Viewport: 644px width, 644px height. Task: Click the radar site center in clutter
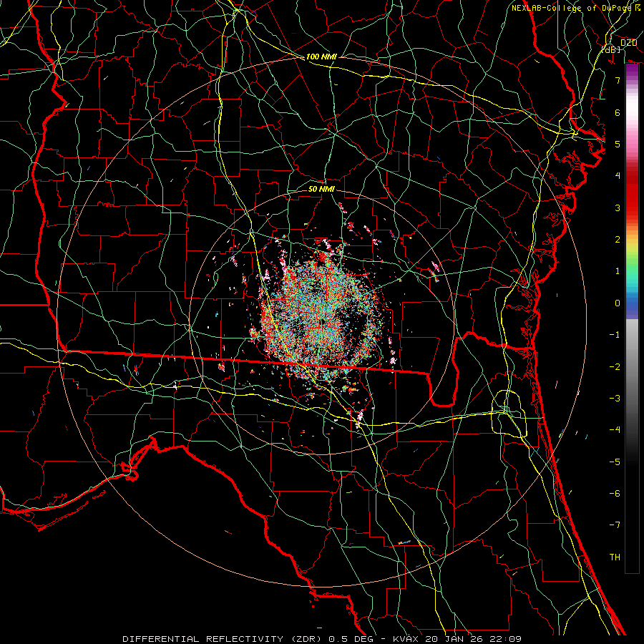tap(323, 323)
